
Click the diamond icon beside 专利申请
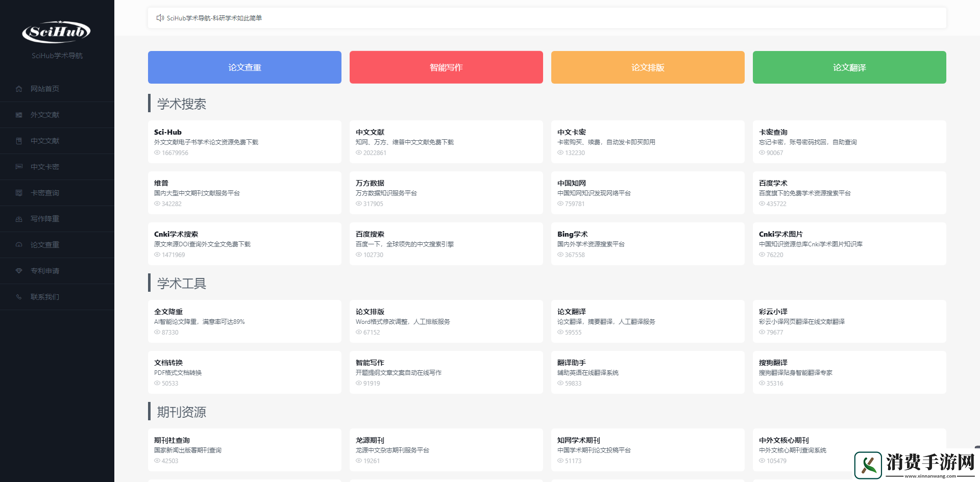click(x=19, y=271)
